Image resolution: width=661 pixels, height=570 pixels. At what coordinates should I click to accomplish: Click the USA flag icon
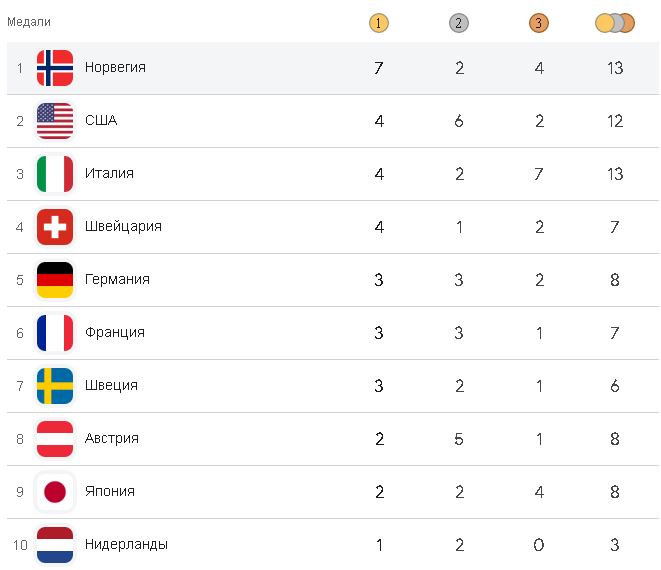[55, 121]
